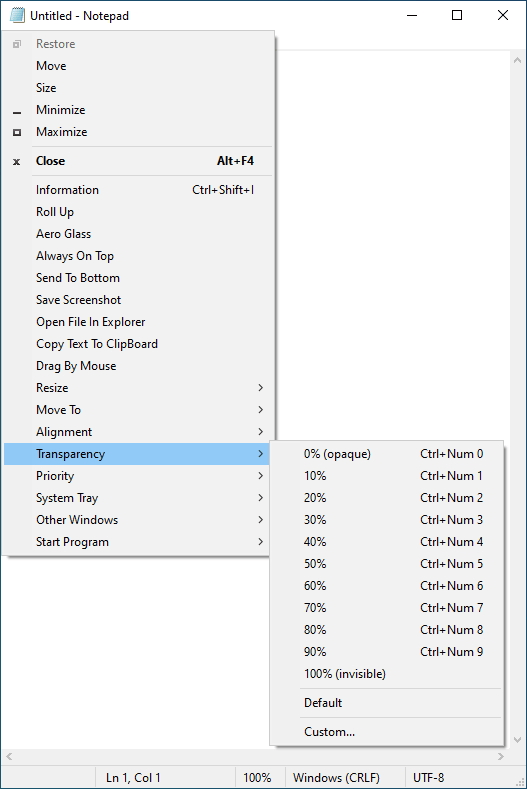
Task: Click the Maximize square icon in menu
Action: (17, 132)
